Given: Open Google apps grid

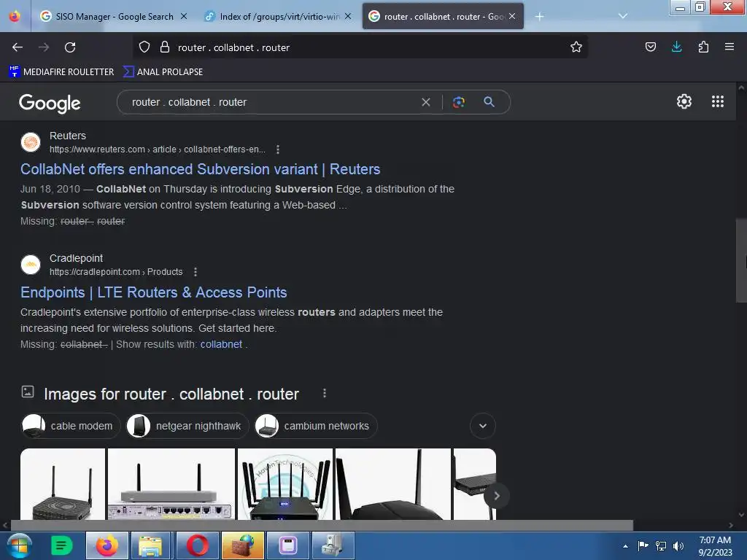Looking at the screenshot, I should [x=718, y=101].
